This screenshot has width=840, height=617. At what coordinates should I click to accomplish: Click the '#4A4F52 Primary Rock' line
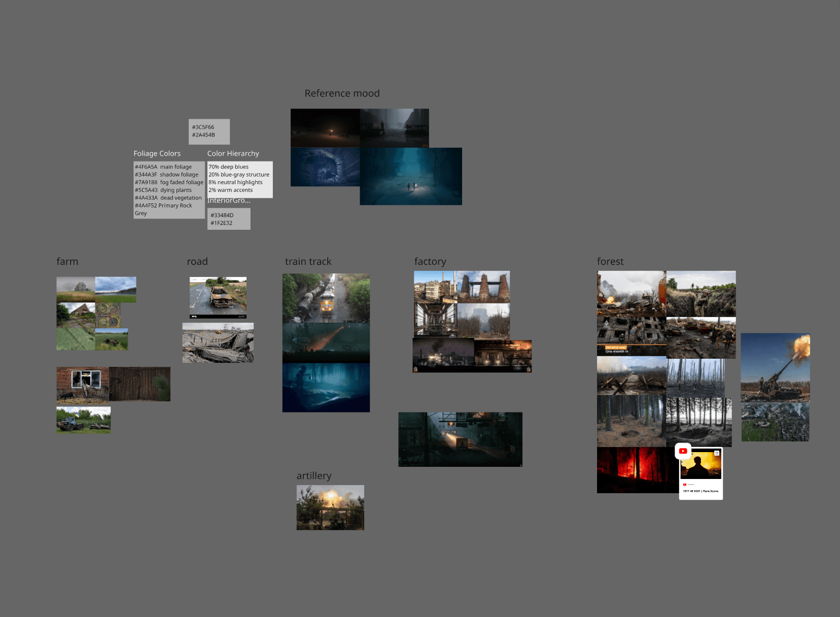[x=163, y=205]
